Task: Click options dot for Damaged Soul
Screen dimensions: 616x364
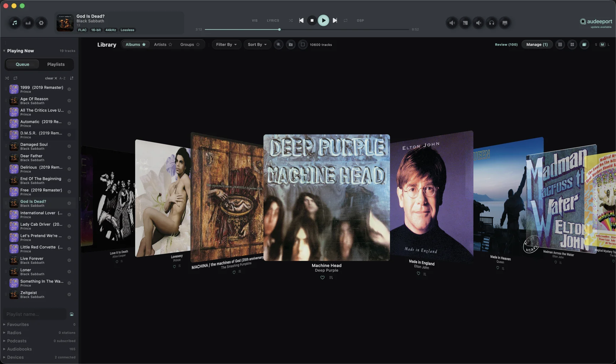Action: coord(69,146)
